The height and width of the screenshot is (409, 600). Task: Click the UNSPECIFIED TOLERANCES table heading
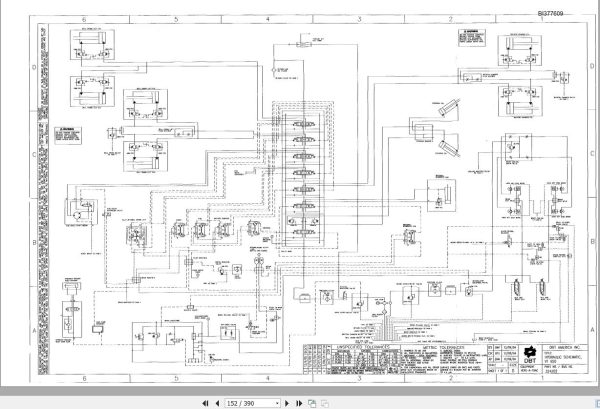click(x=362, y=347)
